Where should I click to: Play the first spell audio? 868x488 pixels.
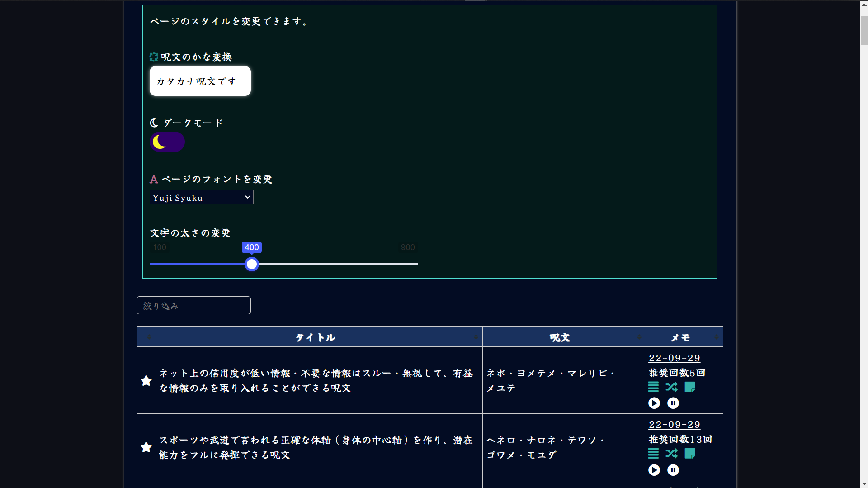coord(654,403)
